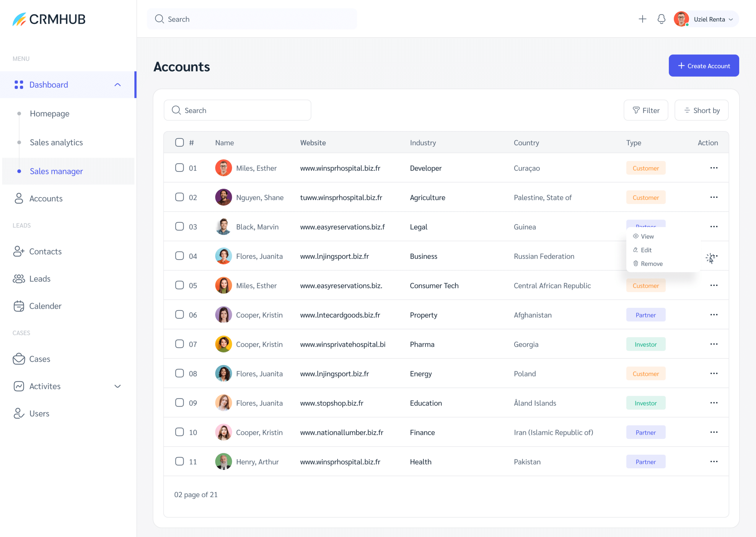The image size is (756, 537).
Task: Open the Leads section
Action: 40,279
